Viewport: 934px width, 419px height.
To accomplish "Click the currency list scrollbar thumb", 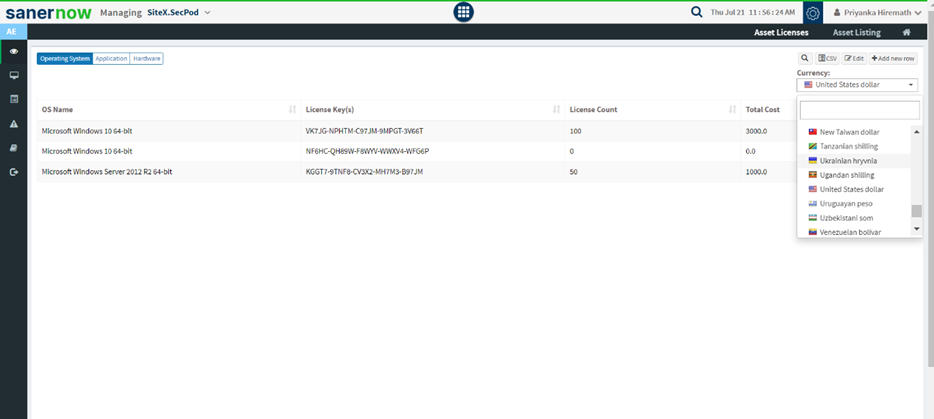I will [x=917, y=211].
